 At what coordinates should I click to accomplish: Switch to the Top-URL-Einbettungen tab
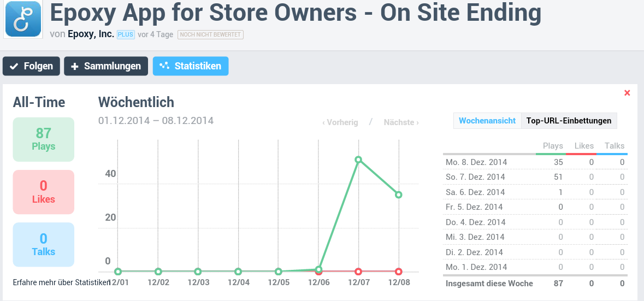click(569, 121)
